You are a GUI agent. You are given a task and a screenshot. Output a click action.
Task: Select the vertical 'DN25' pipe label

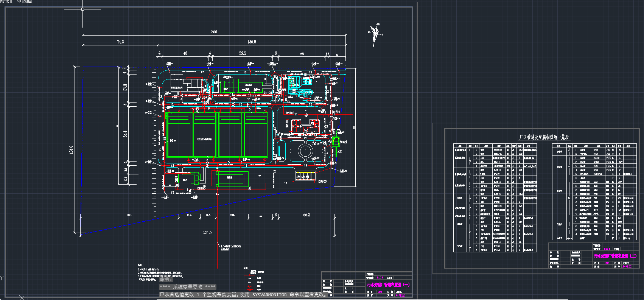pyautogui.click(x=177, y=179)
